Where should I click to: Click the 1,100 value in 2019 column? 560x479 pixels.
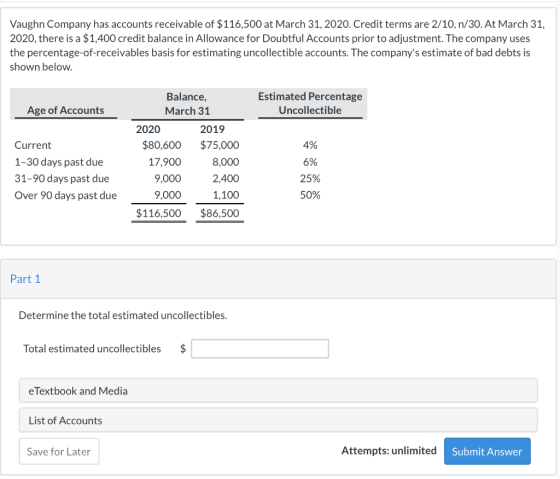[x=226, y=195]
